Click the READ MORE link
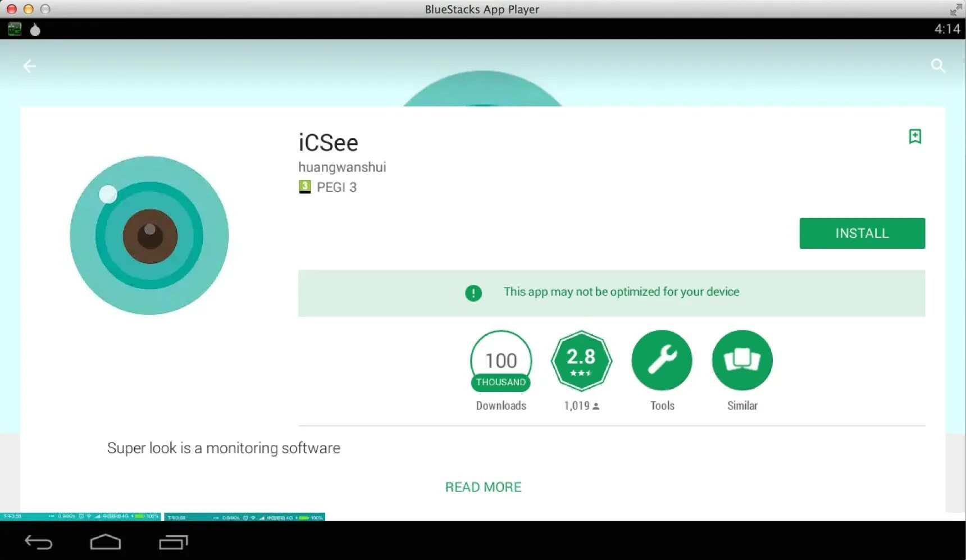This screenshot has height=560, width=966. 483,487
